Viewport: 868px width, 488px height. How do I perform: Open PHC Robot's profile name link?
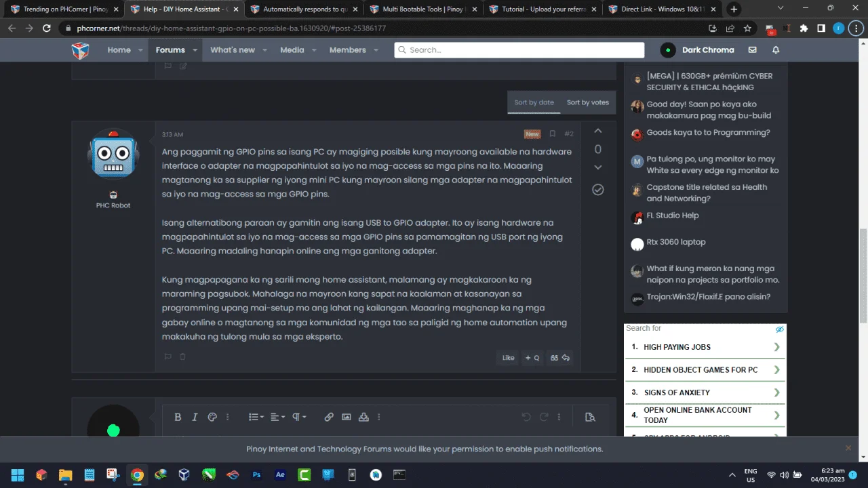[x=113, y=205]
